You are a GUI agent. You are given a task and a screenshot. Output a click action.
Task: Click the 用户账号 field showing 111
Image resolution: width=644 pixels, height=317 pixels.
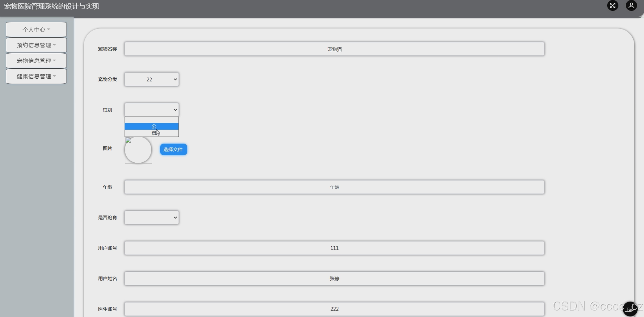[x=334, y=248]
